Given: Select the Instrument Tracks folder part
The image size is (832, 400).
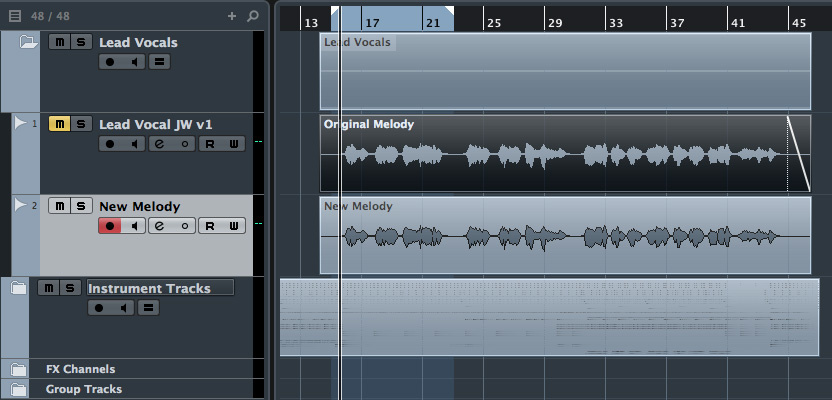Looking at the screenshot, I should click(x=549, y=317).
